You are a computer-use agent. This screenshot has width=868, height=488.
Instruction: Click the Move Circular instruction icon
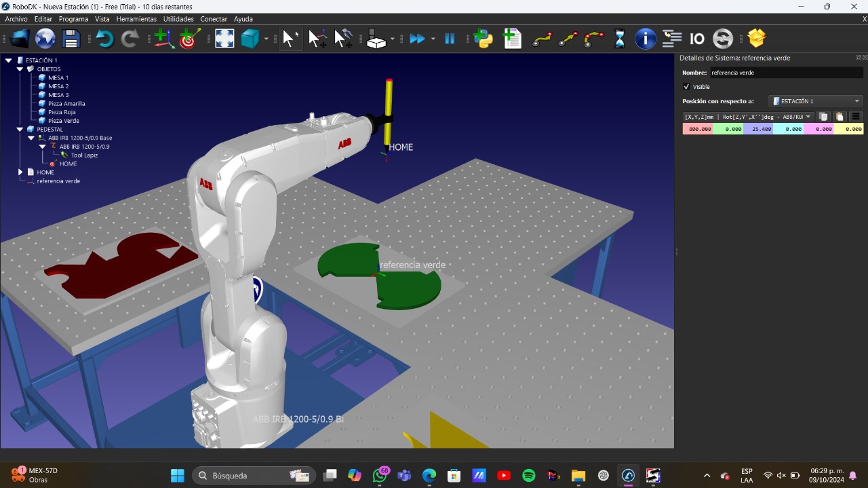(594, 39)
